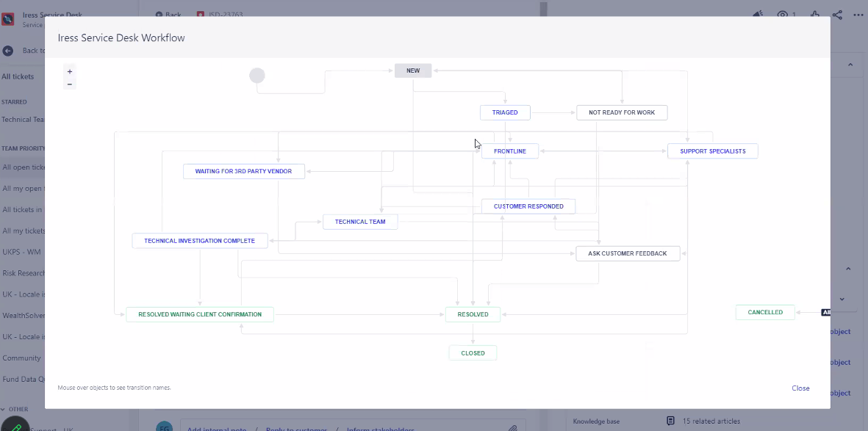Open the share icon in the top bar

(x=836, y=14)
